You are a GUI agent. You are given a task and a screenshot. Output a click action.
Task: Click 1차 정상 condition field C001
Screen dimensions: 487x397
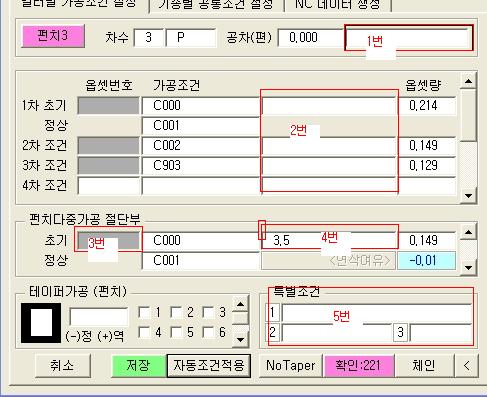(x=201, y=125)
